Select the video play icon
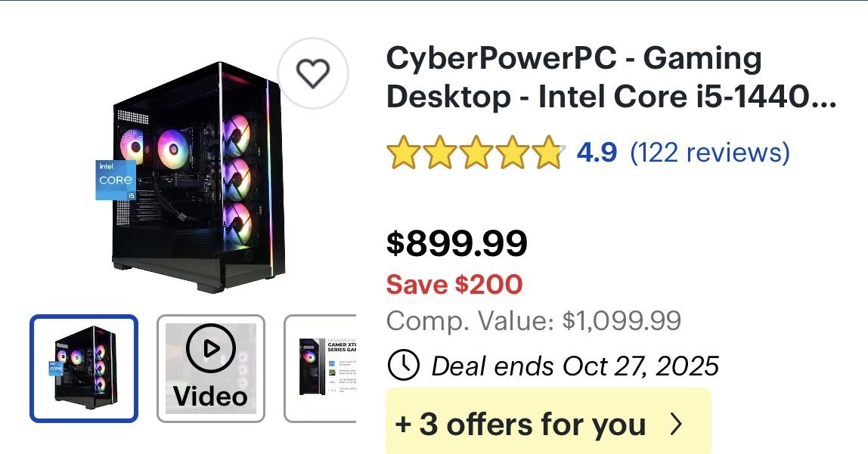 coord(212,350)
